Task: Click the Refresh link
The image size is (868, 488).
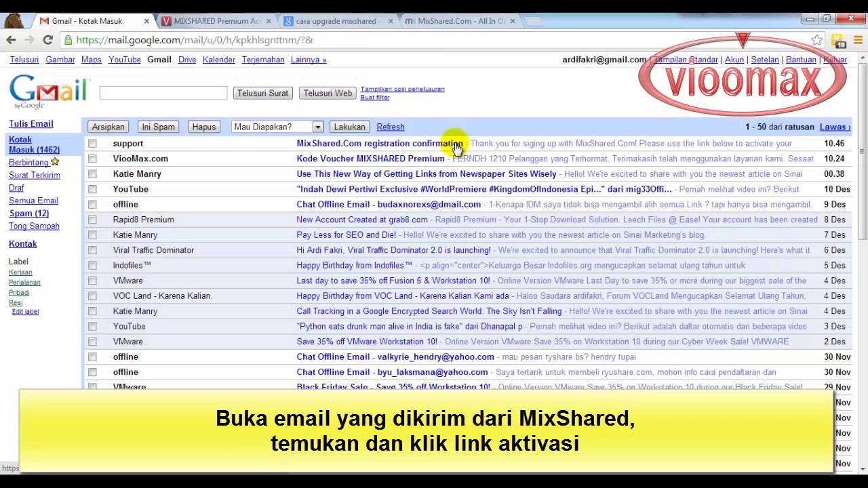Action: (x=391, y=127)
